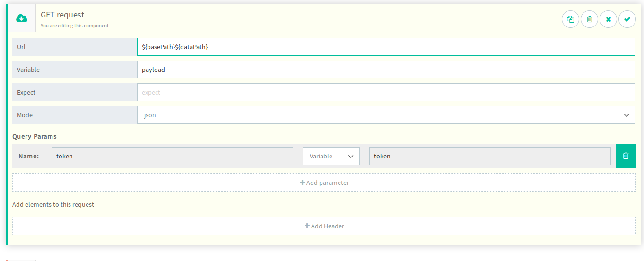
Task: Remove the token query parameter
Action: tap(626, 156)
